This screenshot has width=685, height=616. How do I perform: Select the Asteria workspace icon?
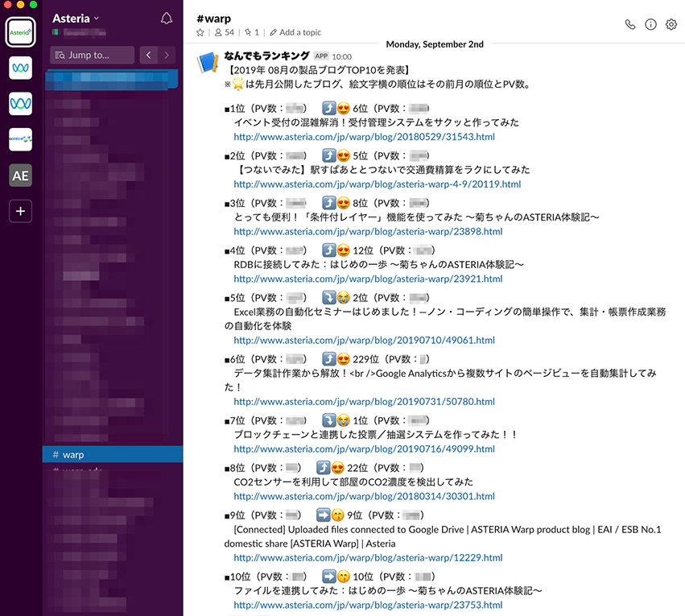tap(21, 32)
